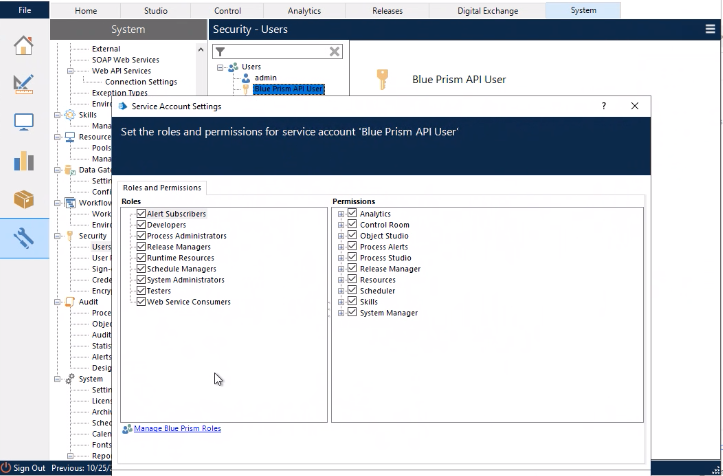This screenshot has height=476, width=723.
Task: Open the Releases package sidebar icon
Action: coord(24,200)
